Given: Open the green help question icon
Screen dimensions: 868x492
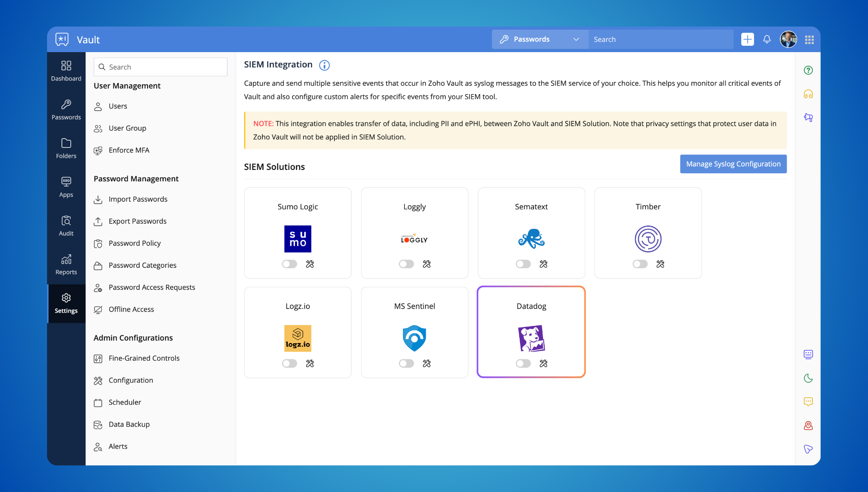Looking at the screenshot, I should (x=808, y=70).
